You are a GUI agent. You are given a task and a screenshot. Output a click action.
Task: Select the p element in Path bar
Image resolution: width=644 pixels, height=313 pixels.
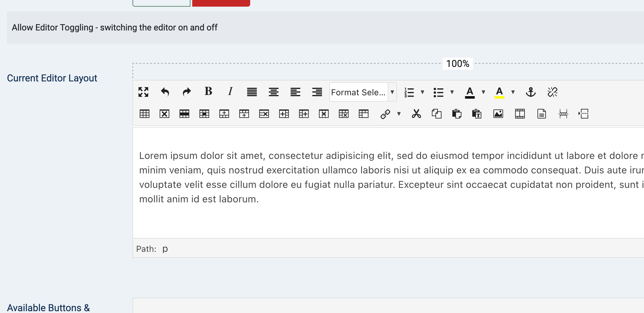(x=165, y=248)
